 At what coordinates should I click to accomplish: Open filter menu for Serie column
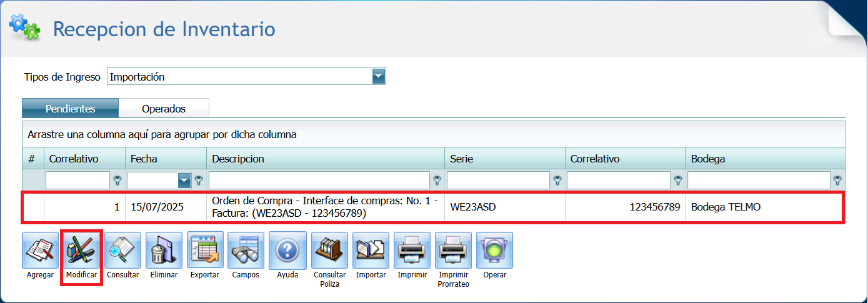coord(557,180)
